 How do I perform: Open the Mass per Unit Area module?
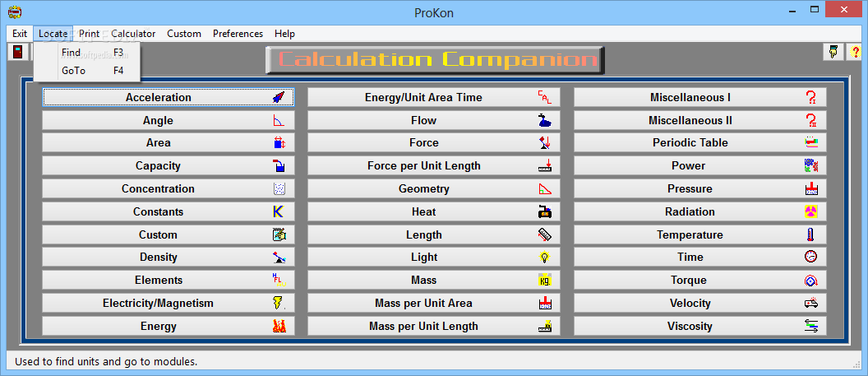[434, 303]
